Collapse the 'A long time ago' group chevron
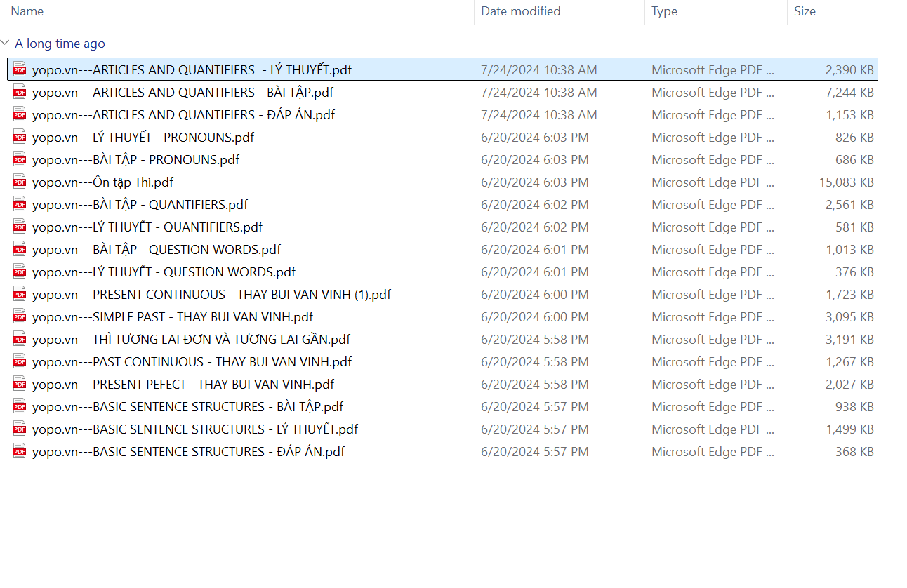 coord(6,43)
